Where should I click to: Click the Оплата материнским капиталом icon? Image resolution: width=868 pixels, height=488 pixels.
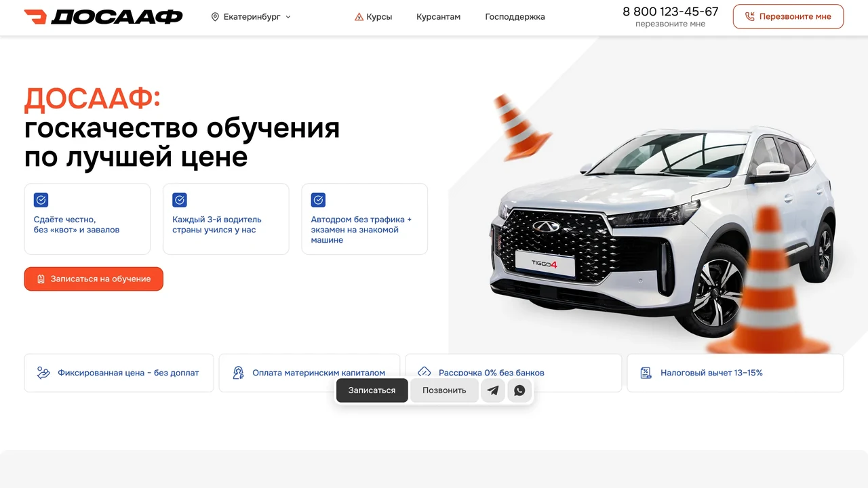coord(238,373)
